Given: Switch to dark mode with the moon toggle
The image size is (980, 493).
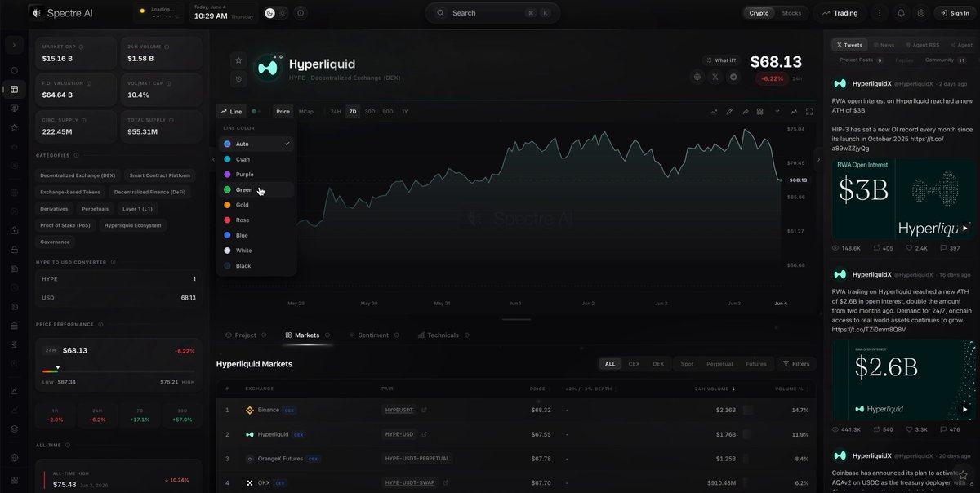Looking at the screenshot, I should coord(270,13).
